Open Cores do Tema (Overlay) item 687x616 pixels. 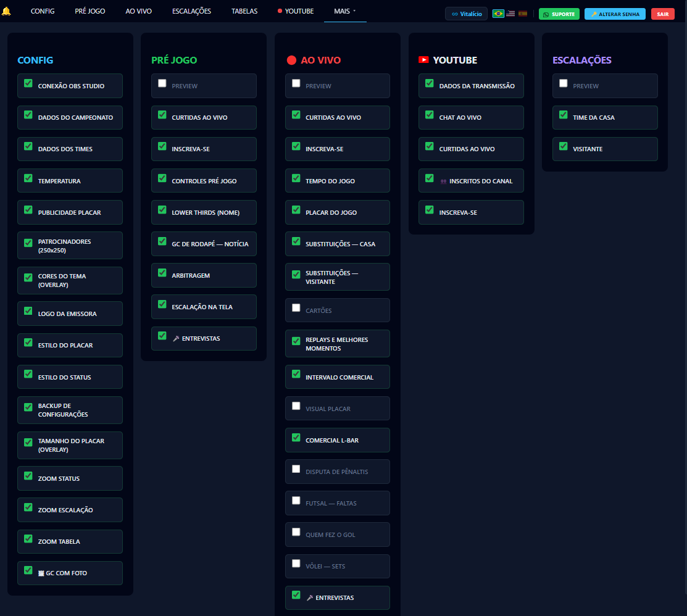tap(70, 280)
